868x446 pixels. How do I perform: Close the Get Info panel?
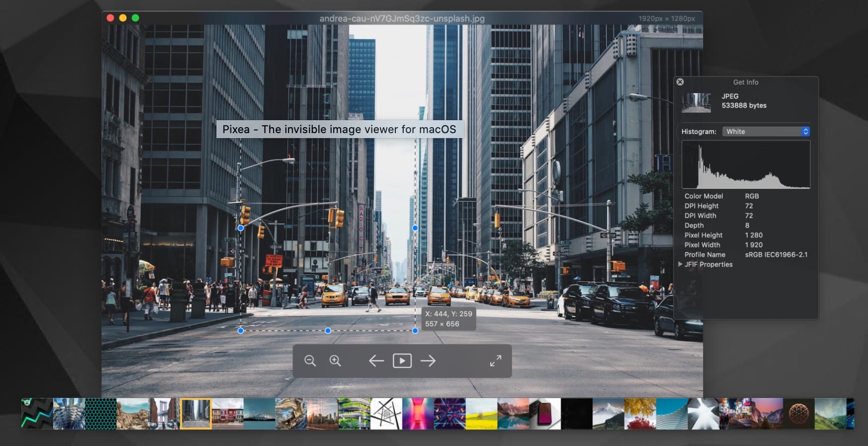680,82
